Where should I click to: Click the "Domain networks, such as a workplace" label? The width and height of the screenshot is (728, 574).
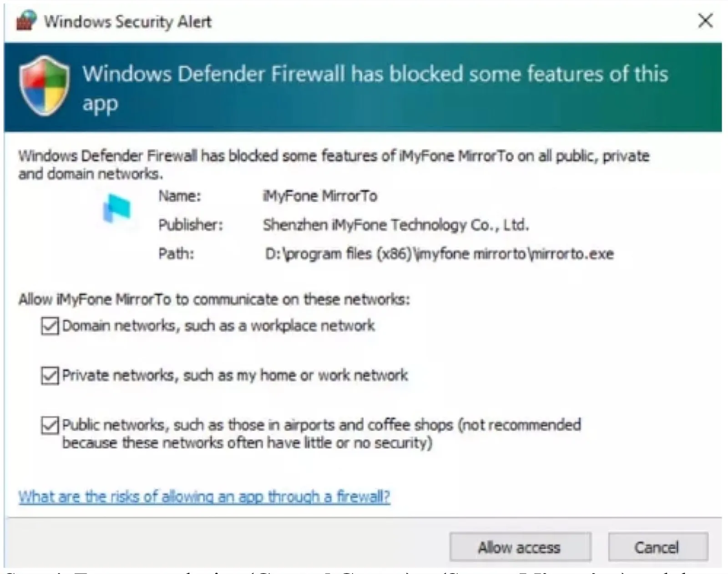coord(218,326)
